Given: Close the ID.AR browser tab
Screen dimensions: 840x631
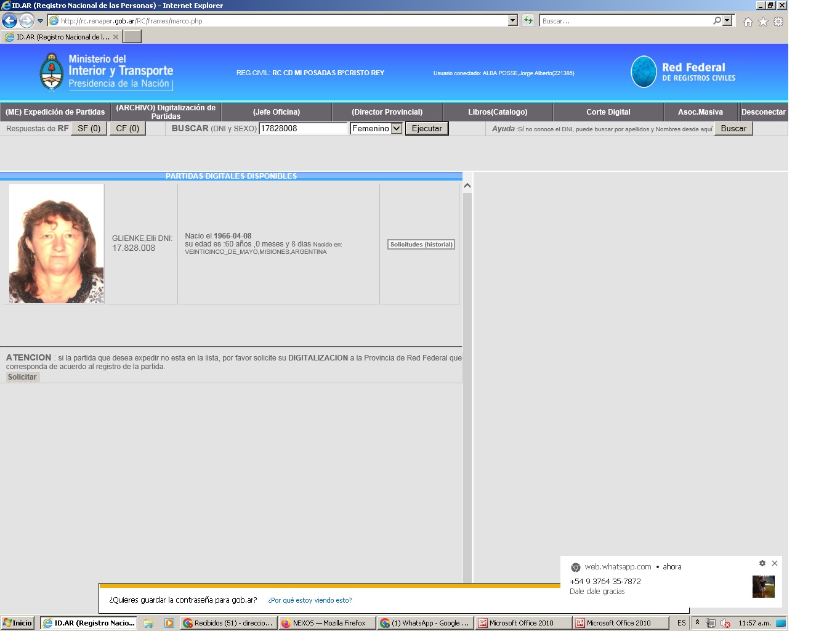Looking at the screenshot, I should 116,37.
